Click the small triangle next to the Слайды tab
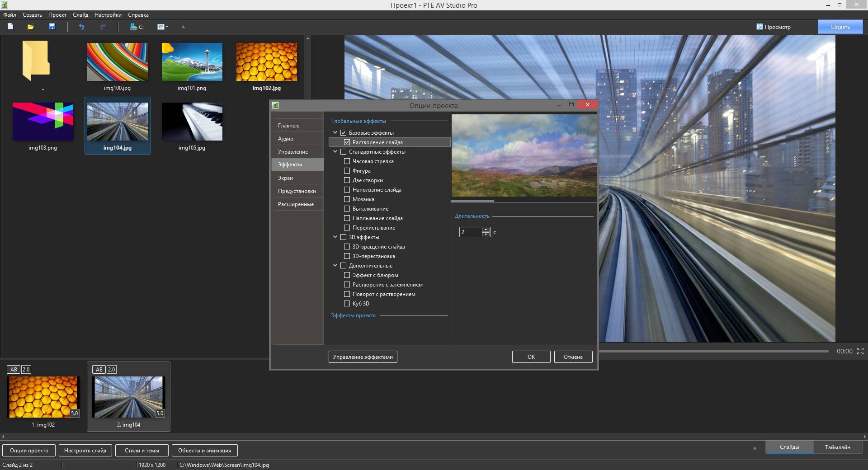This screenshot has width=868, height=470. click(754, 448)
